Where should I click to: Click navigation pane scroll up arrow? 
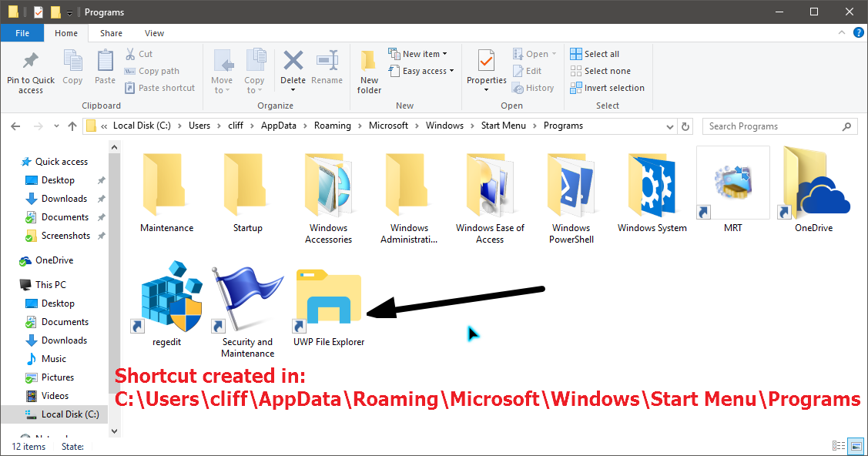pyautogui.click(x=114, y=147)
